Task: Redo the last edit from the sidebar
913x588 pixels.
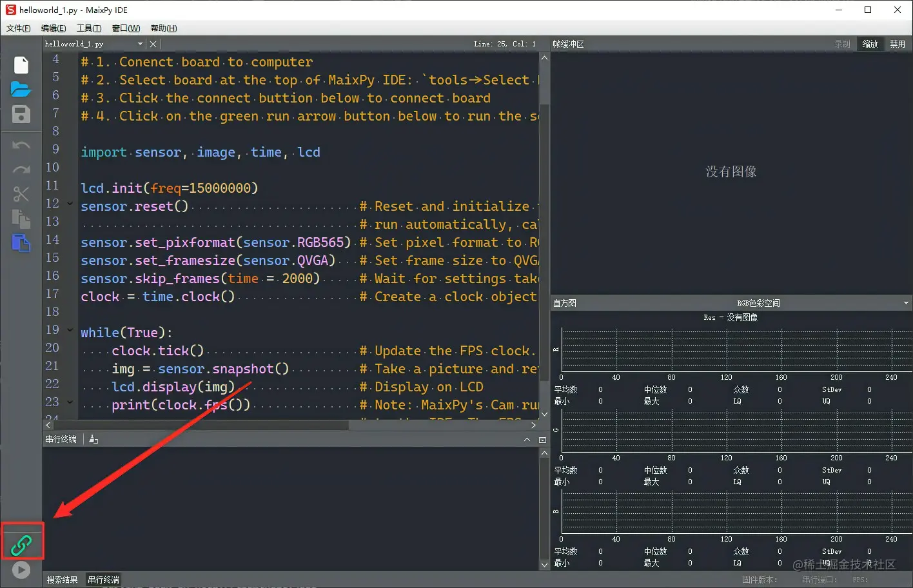Action: coord(21,170)
